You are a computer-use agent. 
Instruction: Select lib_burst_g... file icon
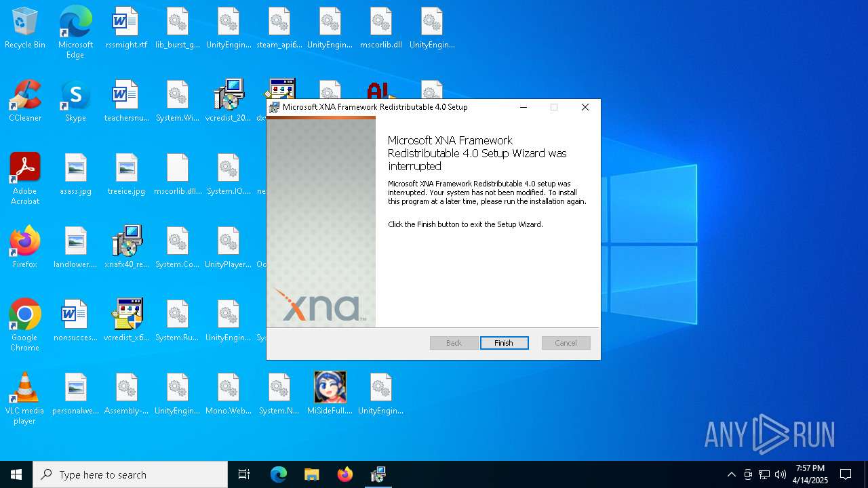click(x=178, y=28)
